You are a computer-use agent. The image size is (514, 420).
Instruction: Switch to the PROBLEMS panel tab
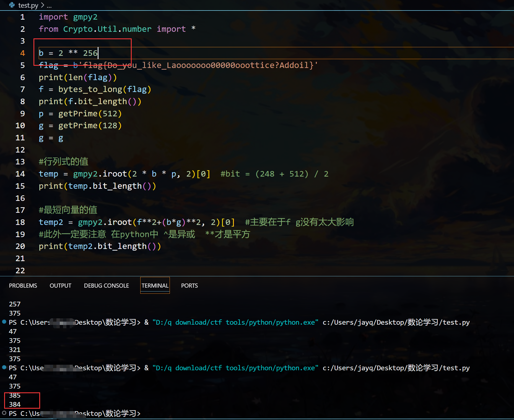(23, 285)
